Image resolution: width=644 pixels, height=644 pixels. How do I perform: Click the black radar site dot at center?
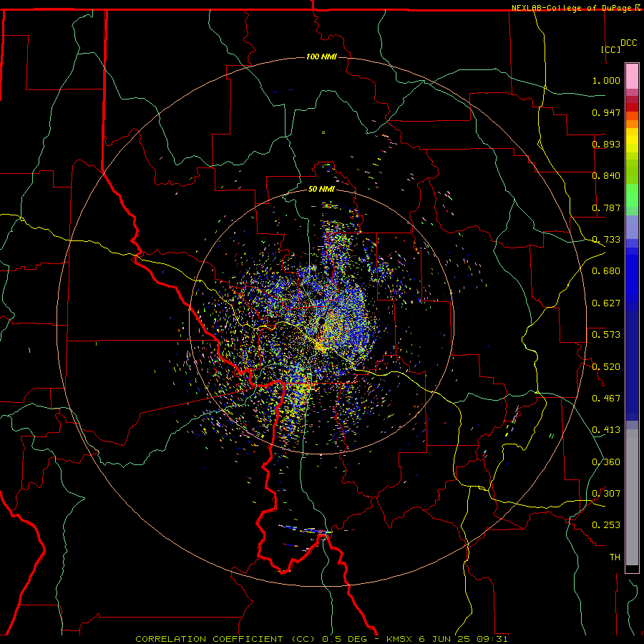pyautogui.click(x=321, y=321)
